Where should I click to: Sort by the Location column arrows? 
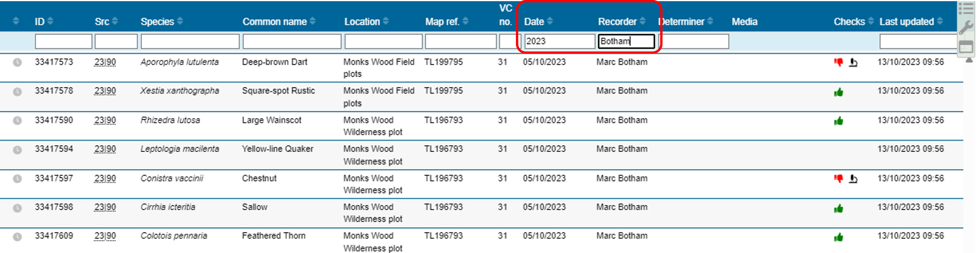click(386, 21)
